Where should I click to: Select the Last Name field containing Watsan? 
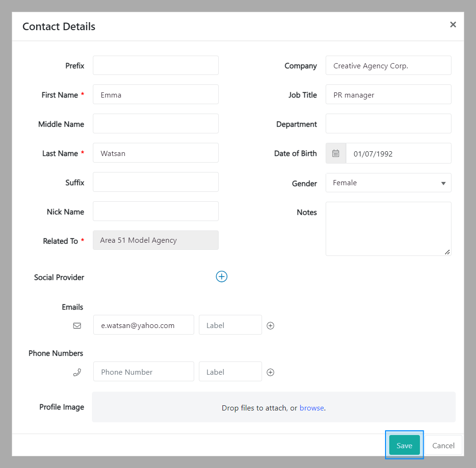click(x=156, y=153)
